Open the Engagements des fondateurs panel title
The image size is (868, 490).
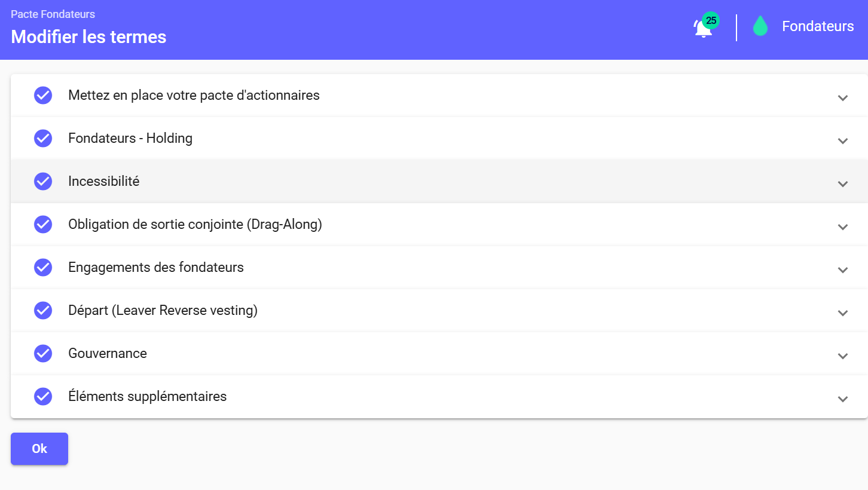click(x=156, y=267)
